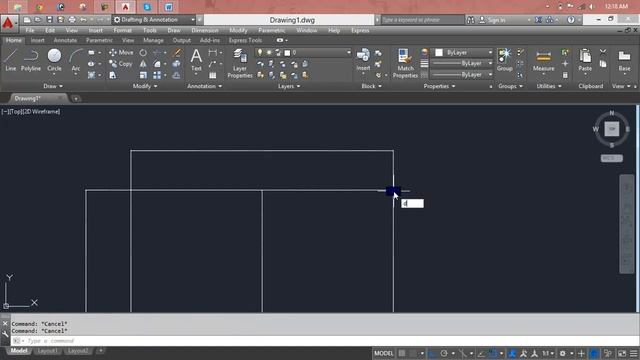Activate Match Properties tool
This screenshot has height=360, width=640.
[x=405, y=63]
